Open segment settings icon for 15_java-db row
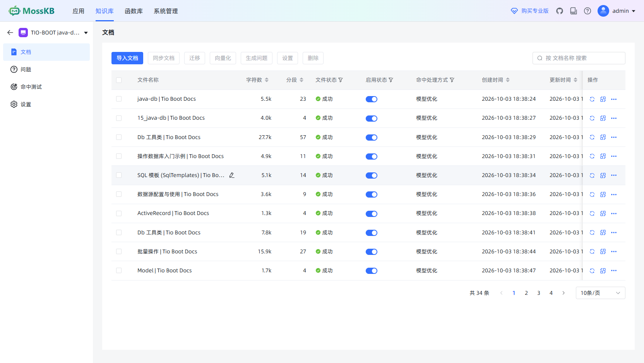 pyautogui.click(x=603, y=118)
